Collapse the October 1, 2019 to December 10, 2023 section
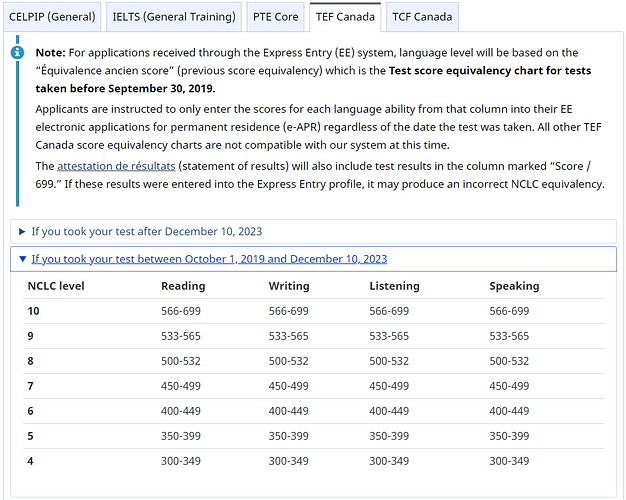 208,259
